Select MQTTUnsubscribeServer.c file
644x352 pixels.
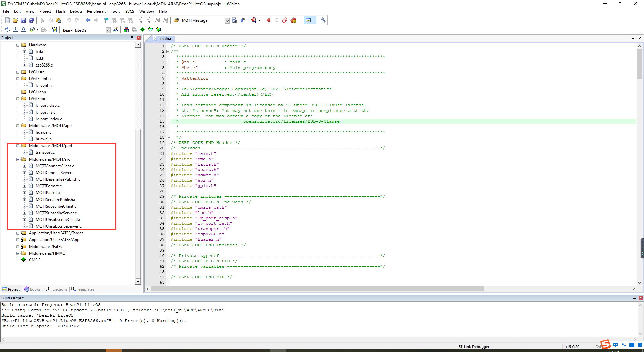pos(58,226)
